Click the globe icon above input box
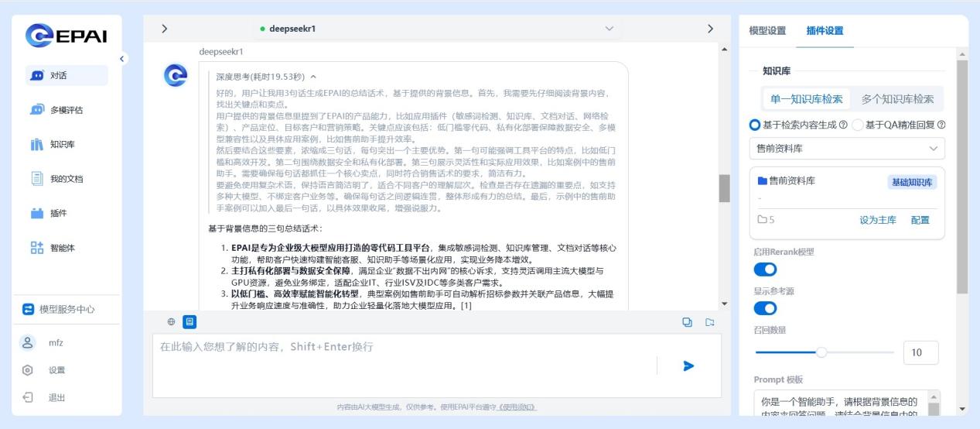980x429 pixels. click(x=171, y=321)
